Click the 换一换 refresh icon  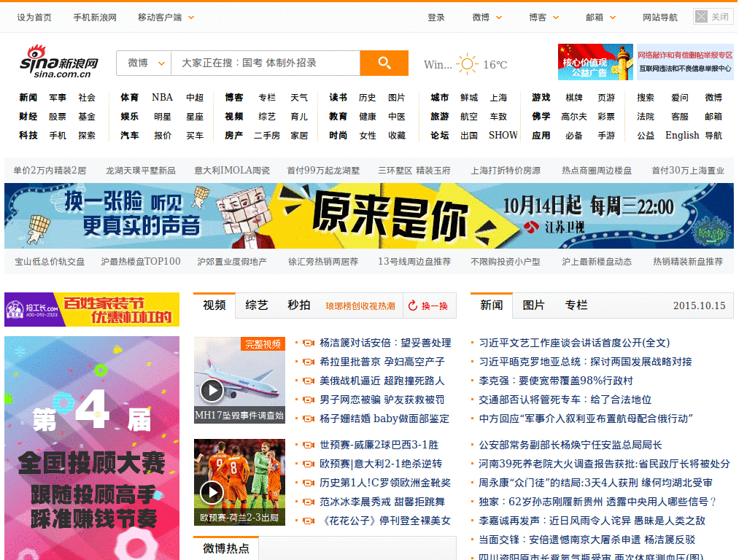coord(413,306)
